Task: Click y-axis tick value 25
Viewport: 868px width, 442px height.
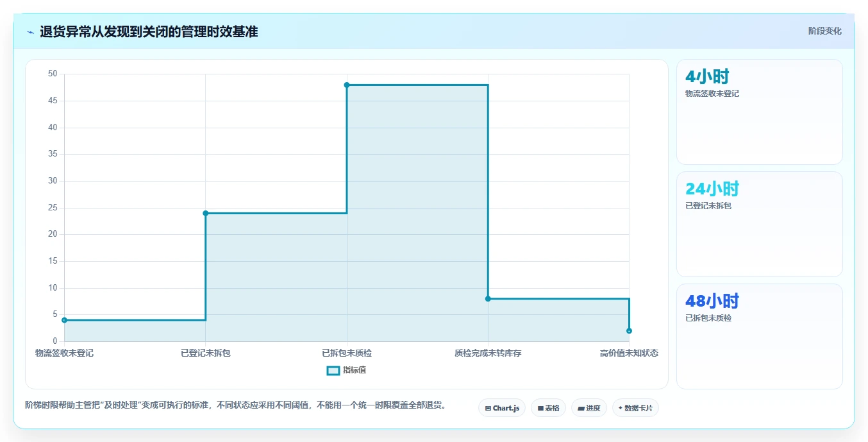Action: tap(53, 208)
